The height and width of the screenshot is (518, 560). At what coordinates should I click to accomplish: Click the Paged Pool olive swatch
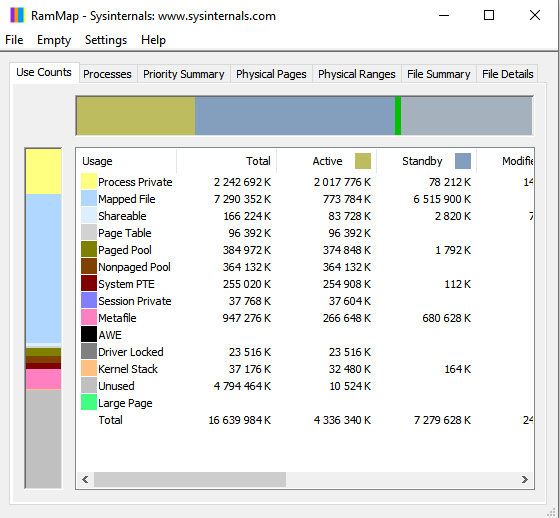(89, 249)
